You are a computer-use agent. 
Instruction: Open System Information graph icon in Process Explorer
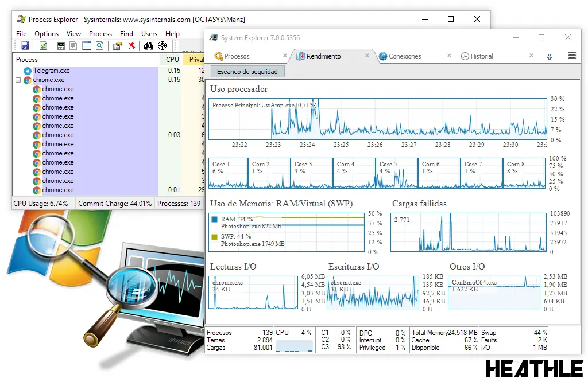coord(61,46)
